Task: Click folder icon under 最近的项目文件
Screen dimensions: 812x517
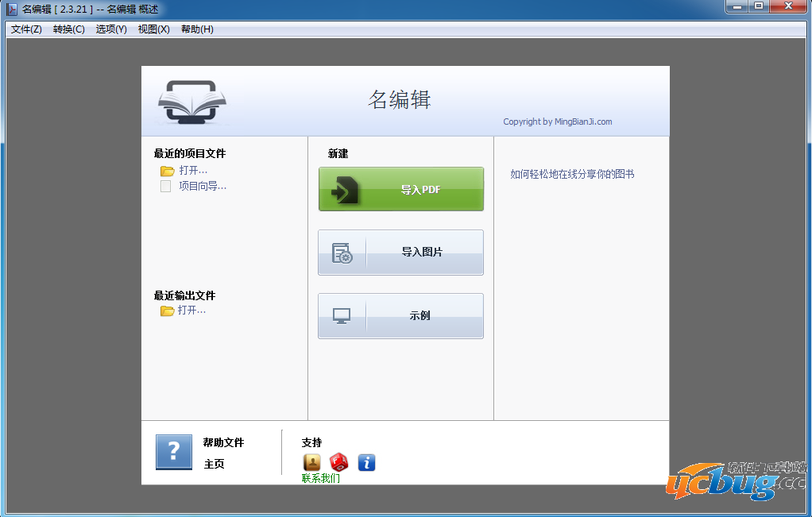Action: click(x=167, y=171)
